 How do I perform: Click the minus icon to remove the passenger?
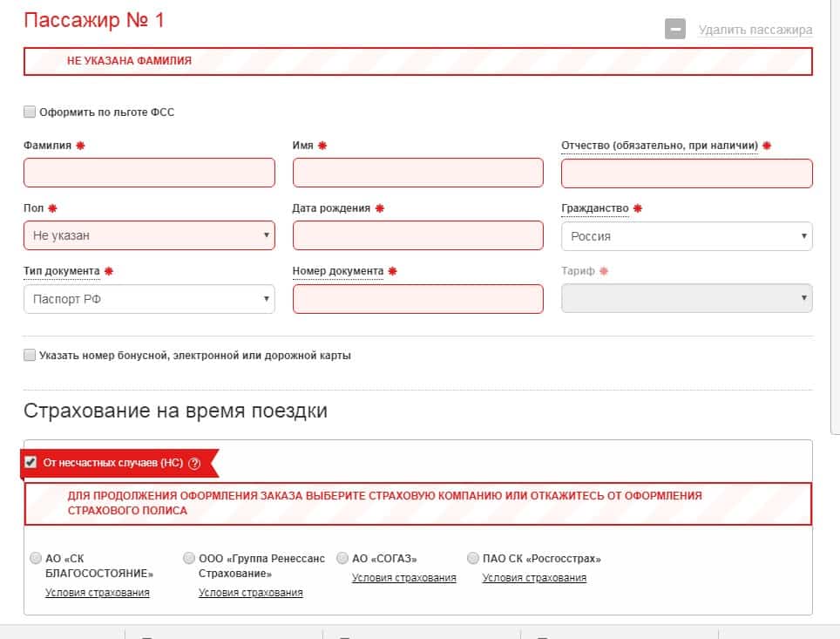[675, 29]
